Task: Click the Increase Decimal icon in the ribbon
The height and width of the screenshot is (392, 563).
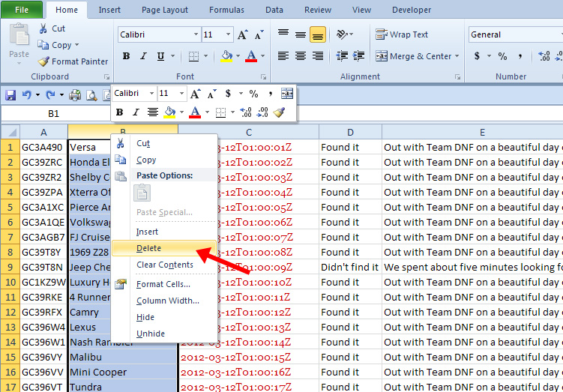Action: tap(544, 56)
